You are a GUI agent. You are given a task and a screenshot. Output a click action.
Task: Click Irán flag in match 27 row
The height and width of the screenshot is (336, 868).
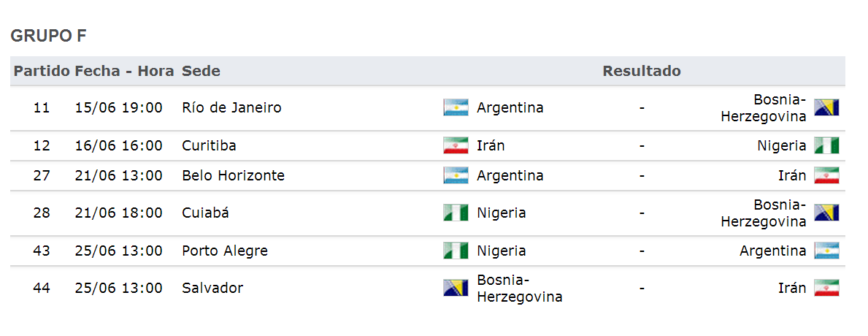tap(826, 175)
